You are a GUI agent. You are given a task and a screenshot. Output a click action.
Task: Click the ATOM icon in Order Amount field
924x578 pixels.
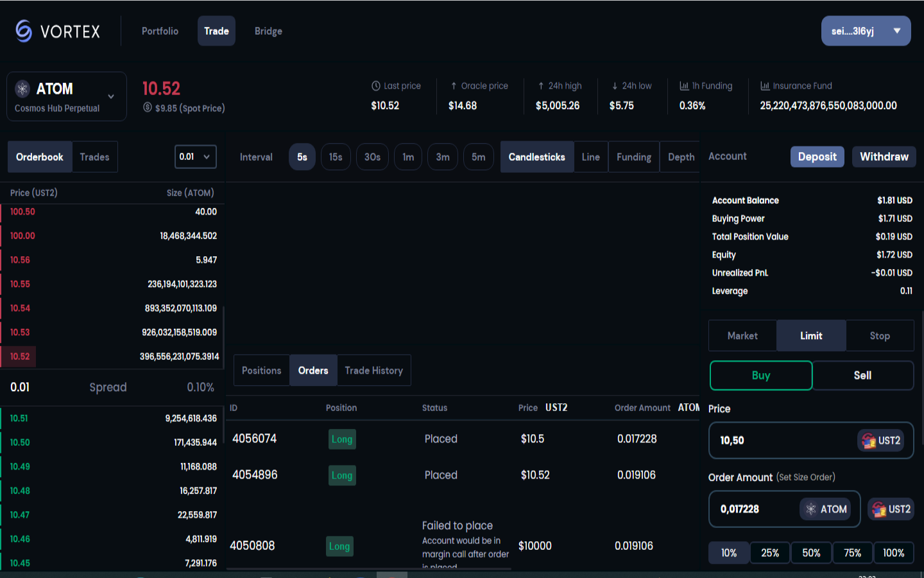811,509
